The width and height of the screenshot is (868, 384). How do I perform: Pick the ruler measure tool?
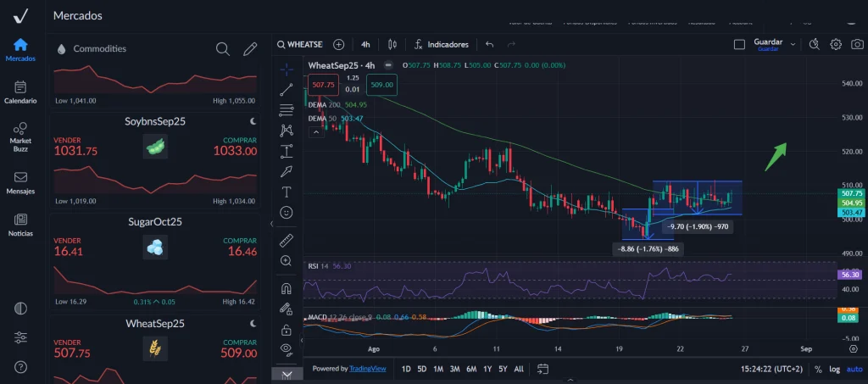click(287, 241)
